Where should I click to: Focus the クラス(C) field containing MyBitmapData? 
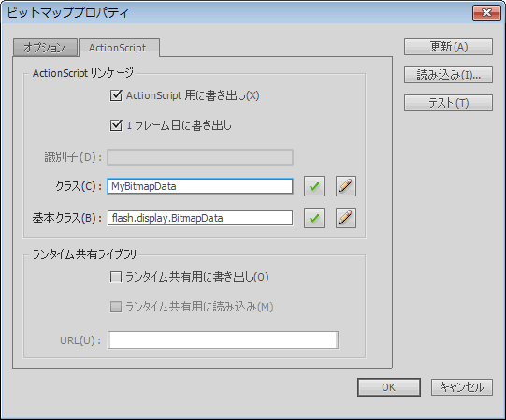(x=200, y=186)
